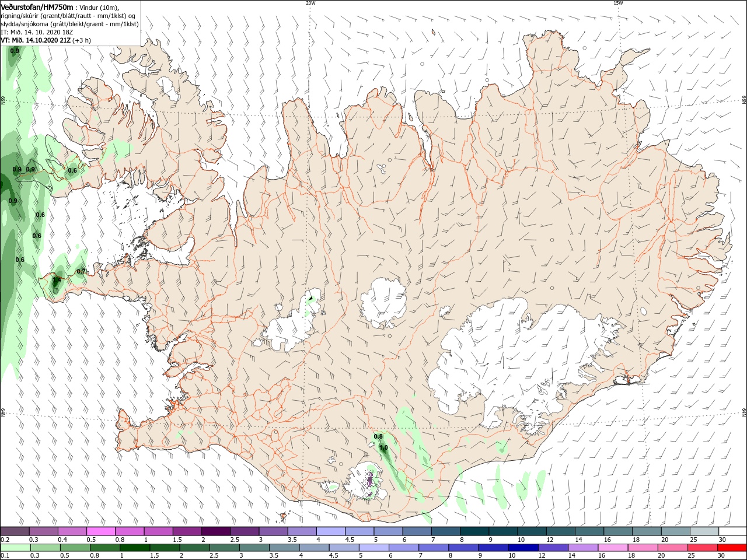Click the 'VT: Mið. 14.10.2020 21Z (+3 h)' line
The width and height of the screenshot is (747, 560).
coord(46,40)
